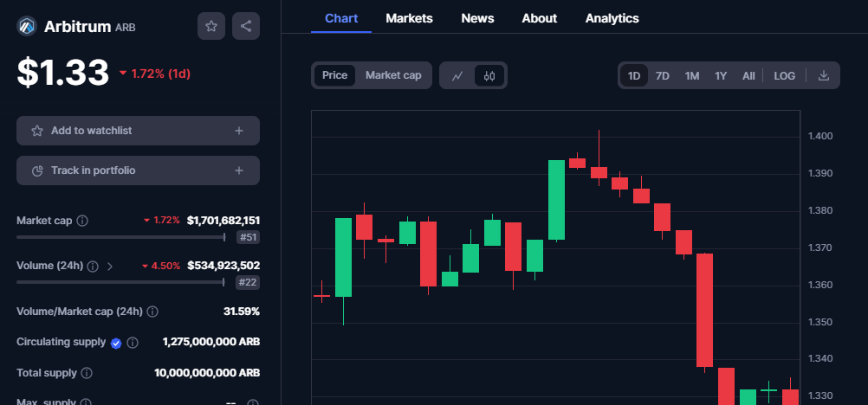Screen dimensions: 868x405
Task: Star Arbitrum as a favorite
Action: [x=211, y=26]
